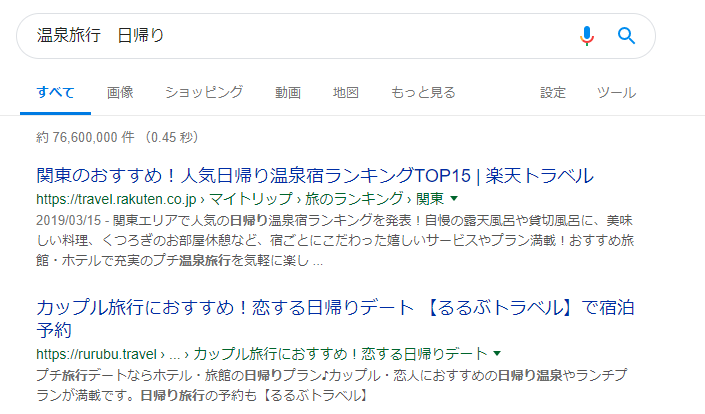Click the プチ旅行デート snippet text
Image resolution: width=705 pixels, height=414 pixels.
click(x=332, y=385)
